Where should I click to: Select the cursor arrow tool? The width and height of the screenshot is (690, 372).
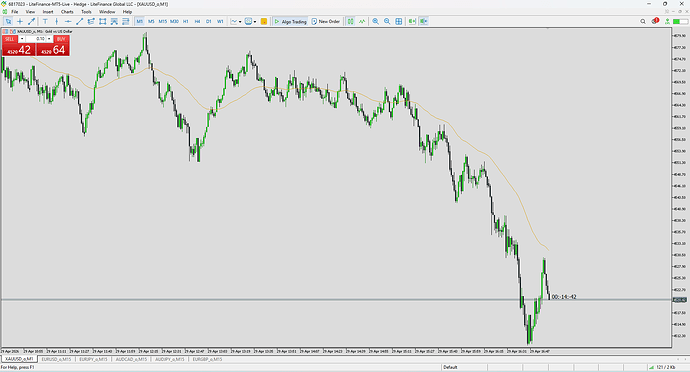click(x=8, y=21)
